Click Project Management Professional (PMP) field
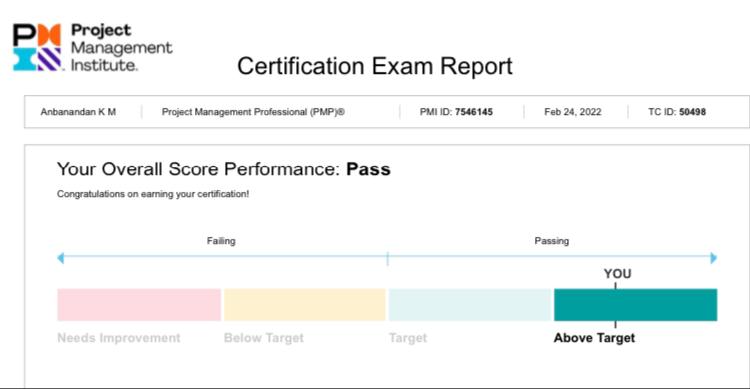This screenshot has height=389, width=750. pos(253,112)
